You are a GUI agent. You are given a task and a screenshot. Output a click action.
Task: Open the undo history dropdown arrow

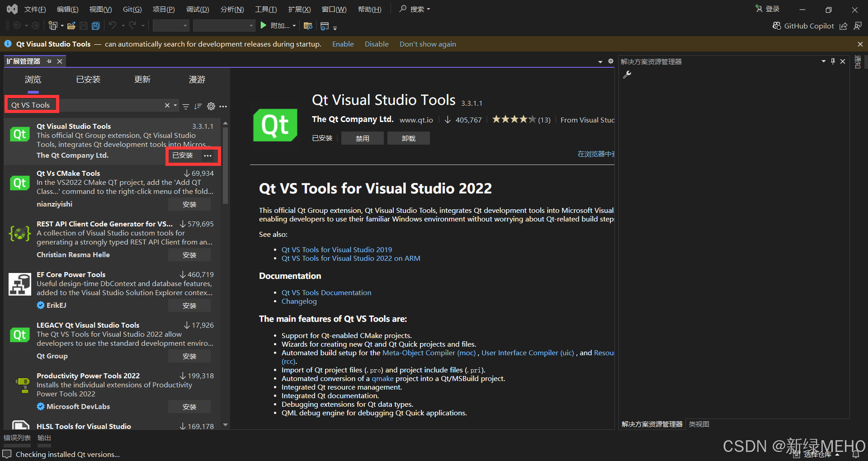point(123,26)
